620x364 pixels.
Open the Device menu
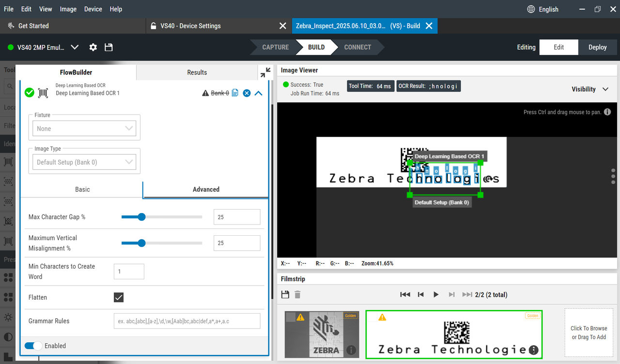point(93,9)
